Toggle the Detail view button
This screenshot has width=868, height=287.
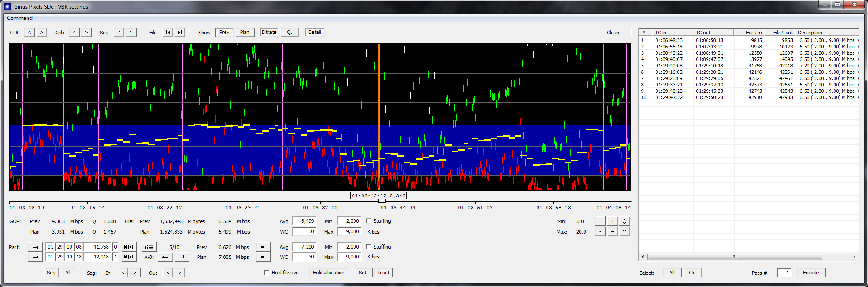(315, 32)
